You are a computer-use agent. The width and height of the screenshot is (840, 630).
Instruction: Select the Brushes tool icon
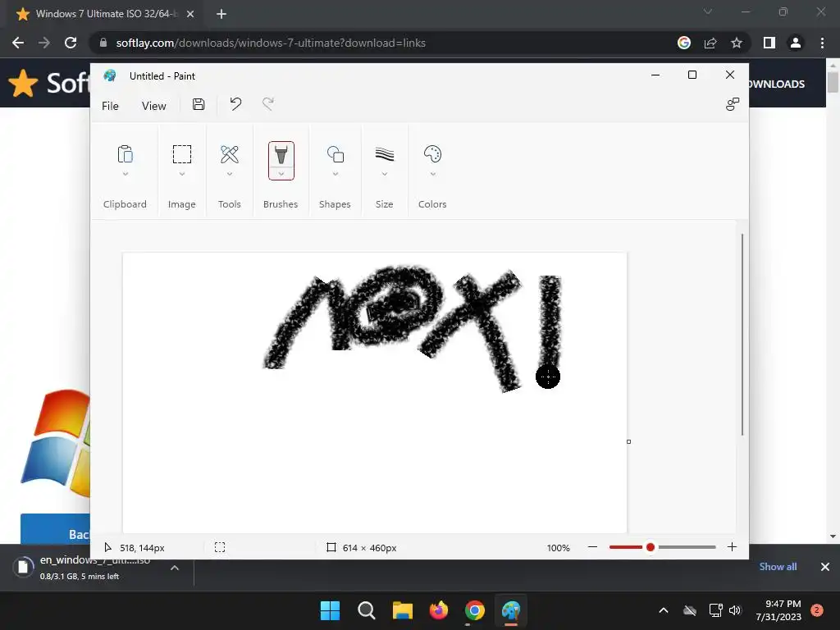coord(281,154)
